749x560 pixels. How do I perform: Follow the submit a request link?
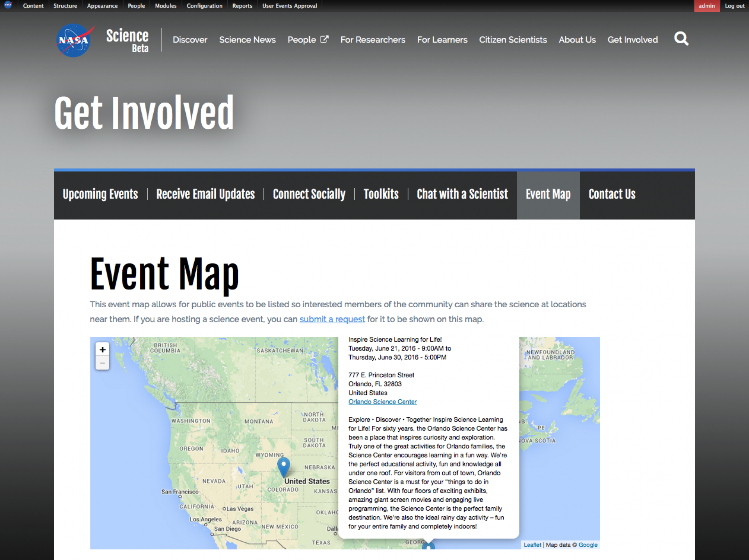tap(332, 319)
